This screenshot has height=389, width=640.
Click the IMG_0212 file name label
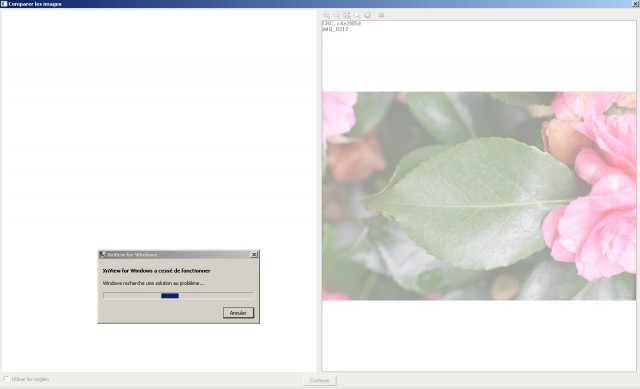click(335, 29)
